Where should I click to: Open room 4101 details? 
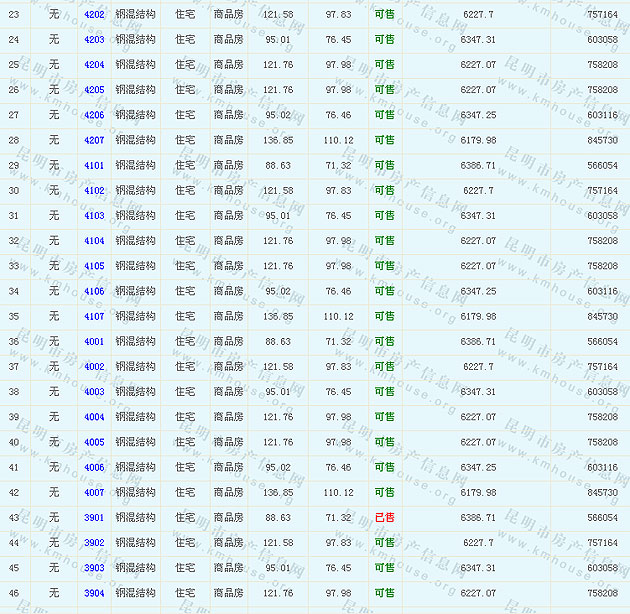click(x=94, y=165)
